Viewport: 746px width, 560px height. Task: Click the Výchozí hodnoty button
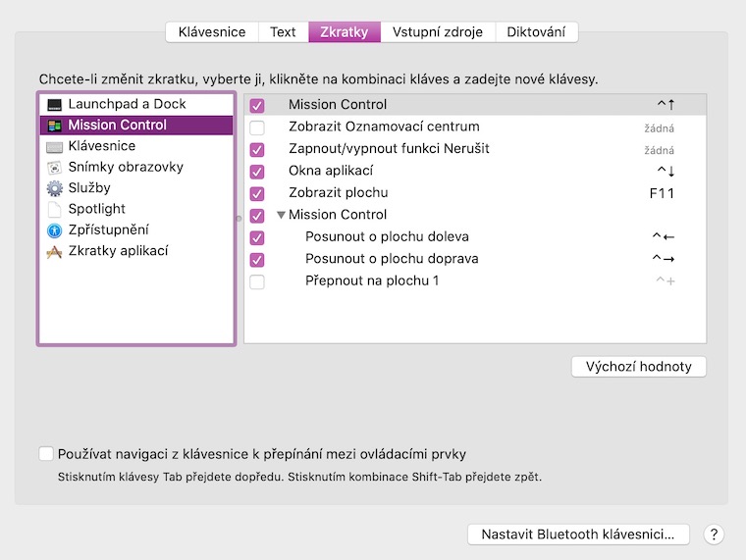click(638, 367)
